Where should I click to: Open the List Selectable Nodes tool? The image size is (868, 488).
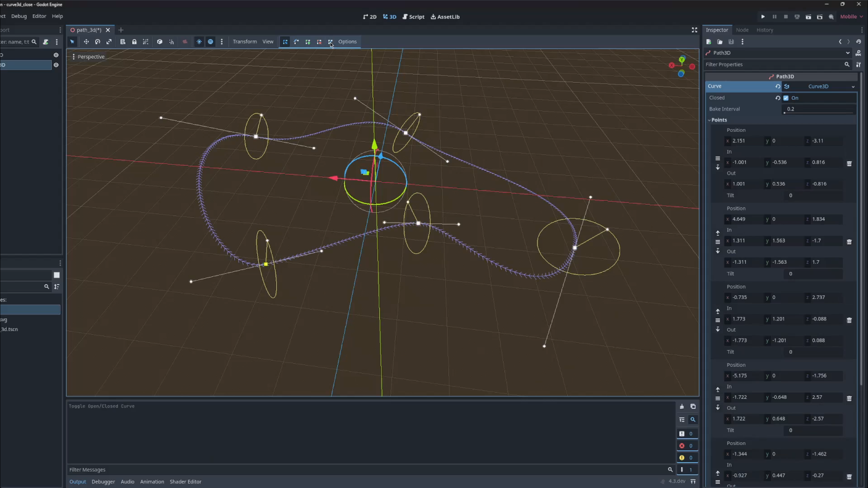[123, 42]
